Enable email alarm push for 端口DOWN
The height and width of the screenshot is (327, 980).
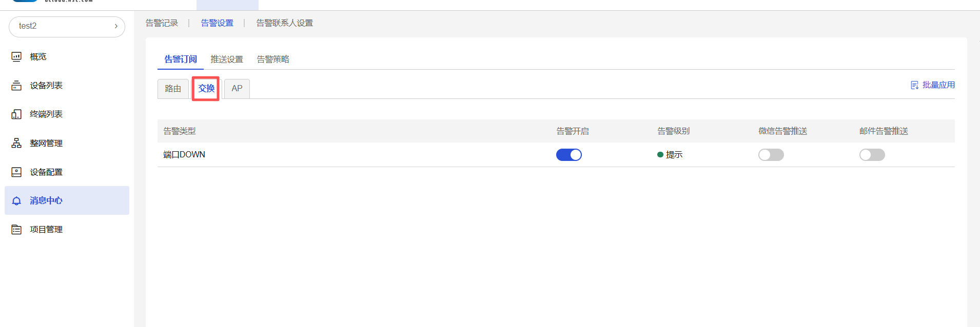872,155
